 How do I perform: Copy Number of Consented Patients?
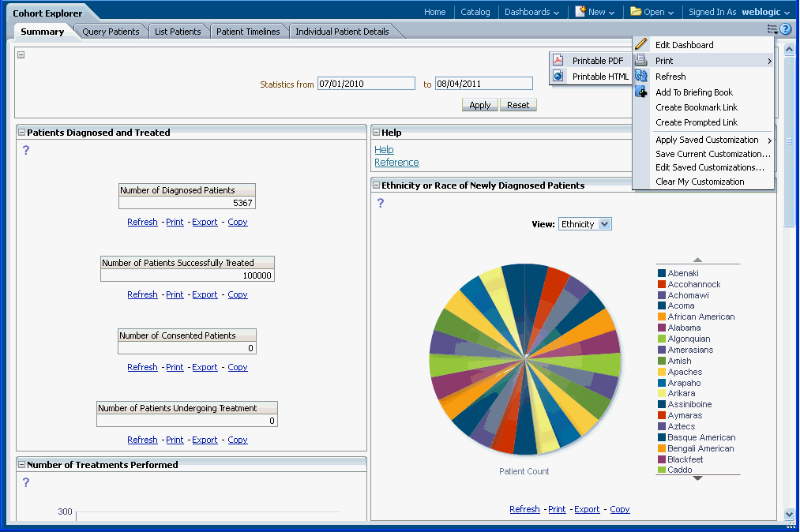click(238, 367)
